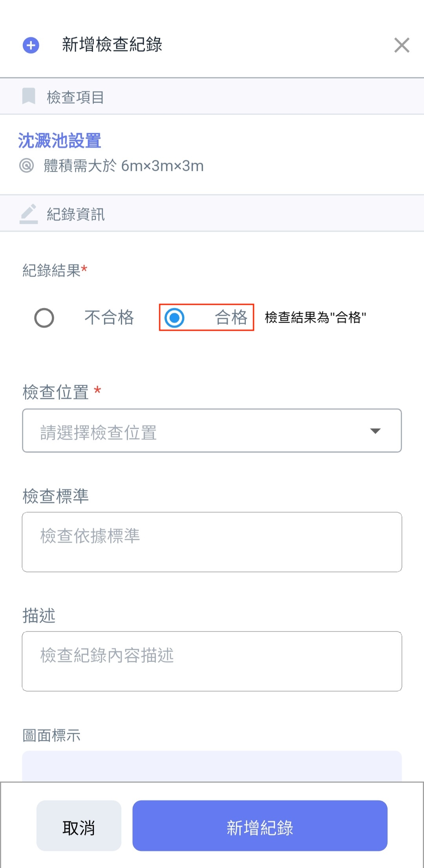Close the 新增檢查紀錄 dialog with X
The image size is (424, 868).
click(402, 45)
